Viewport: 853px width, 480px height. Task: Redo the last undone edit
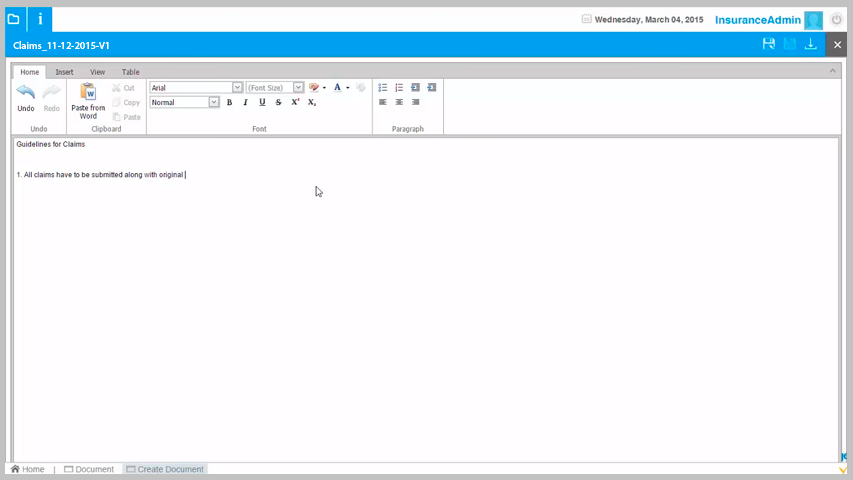(52, 98)
